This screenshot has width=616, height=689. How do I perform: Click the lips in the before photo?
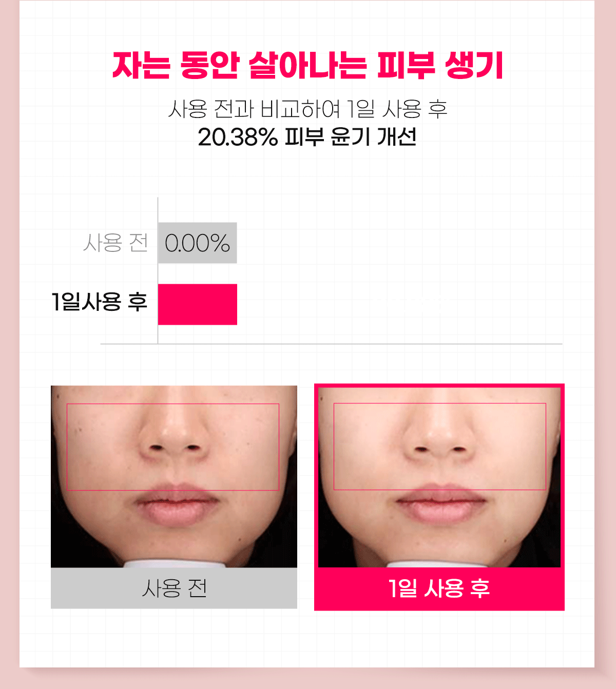click(x=176, y=504)
